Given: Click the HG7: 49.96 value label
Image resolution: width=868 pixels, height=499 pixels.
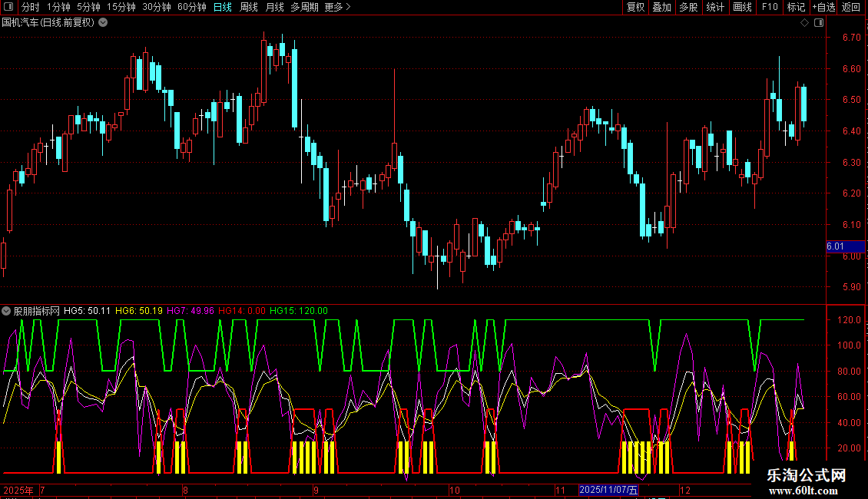Looking at the screenshot, I should (190, 311).
